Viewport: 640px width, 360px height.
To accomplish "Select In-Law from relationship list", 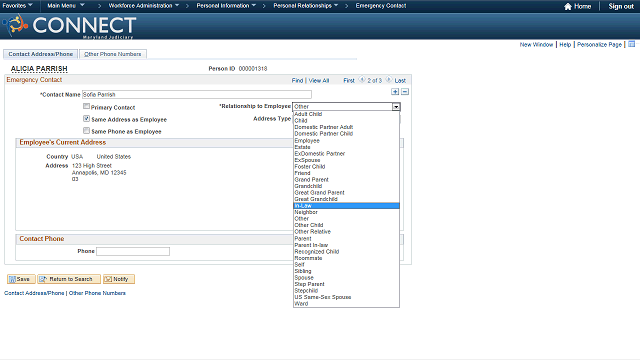I will (346, 206).
